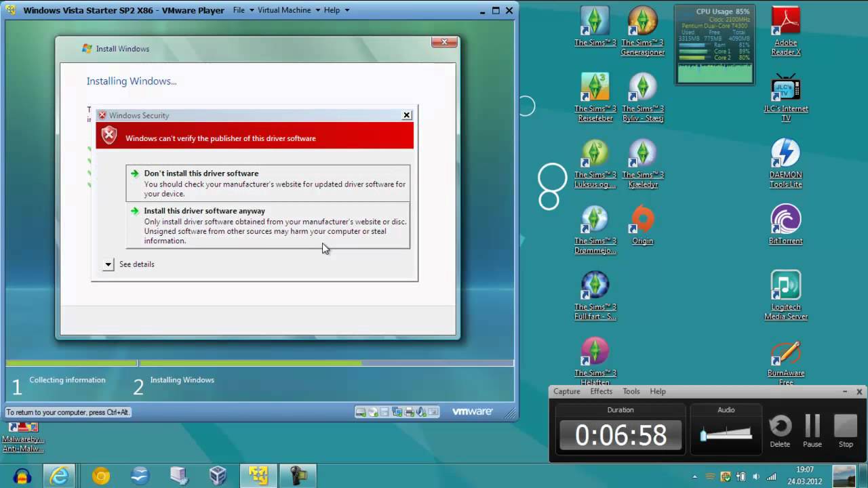This screenshot has height=488, width=868.
Task: Expand the Help menu dropdown arrow
Action: pos(347,11)
